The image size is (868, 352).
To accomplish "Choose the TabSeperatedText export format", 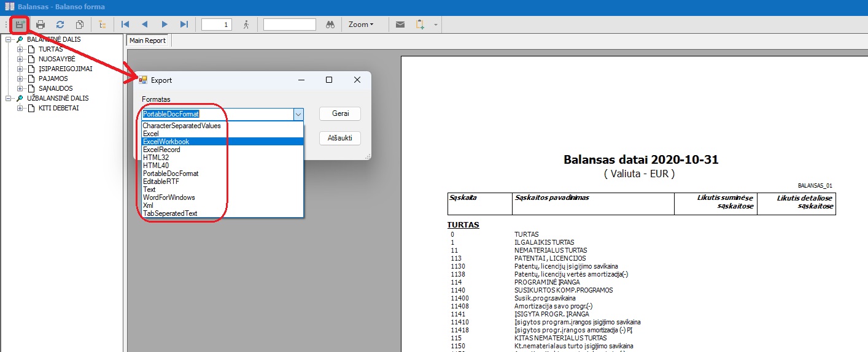I will click(222, 213).
